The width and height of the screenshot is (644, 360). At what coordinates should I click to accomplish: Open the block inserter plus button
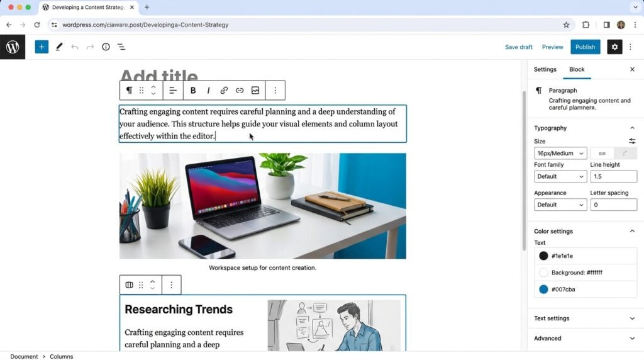(x=42, y=47)
